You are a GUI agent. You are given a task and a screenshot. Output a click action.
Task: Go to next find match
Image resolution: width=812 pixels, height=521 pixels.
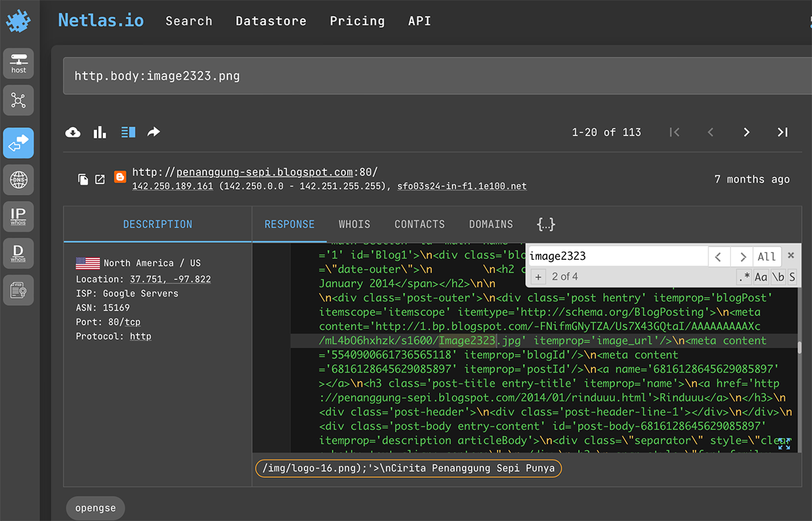[x=742, y=256]
